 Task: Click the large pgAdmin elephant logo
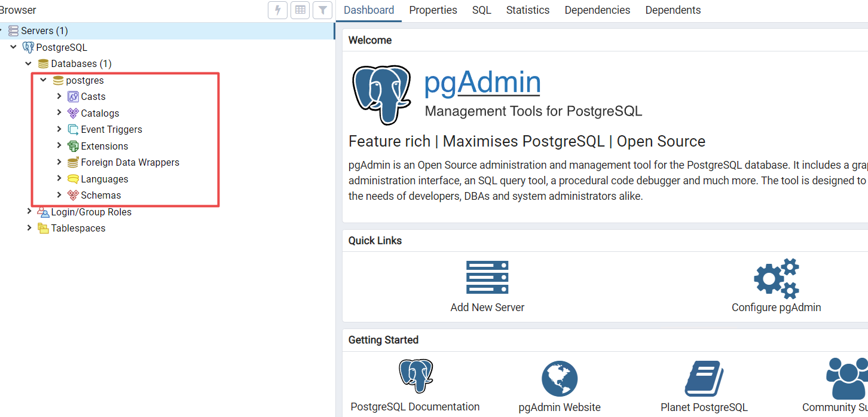tap(381, 95)
